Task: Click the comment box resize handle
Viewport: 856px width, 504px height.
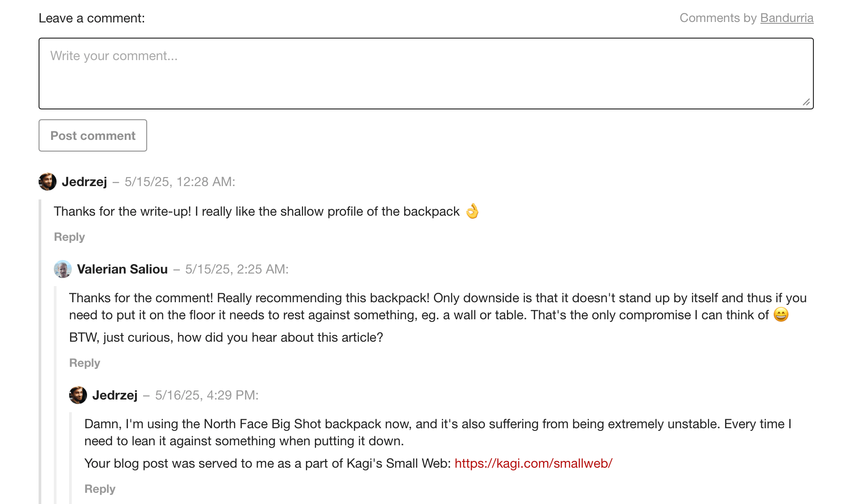Action: point(806,102)
